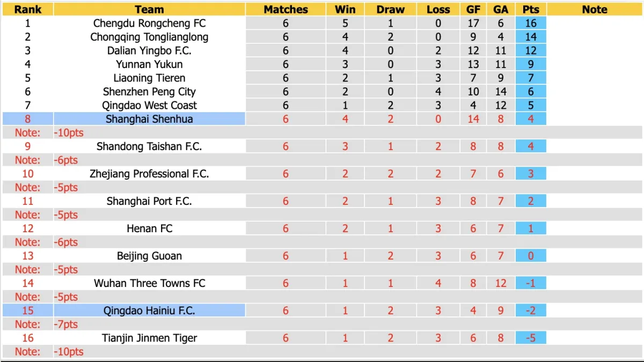The image size is (644, 362).
Task: Click the -6pts note under Henan FC
Action: tap(66, 242)
